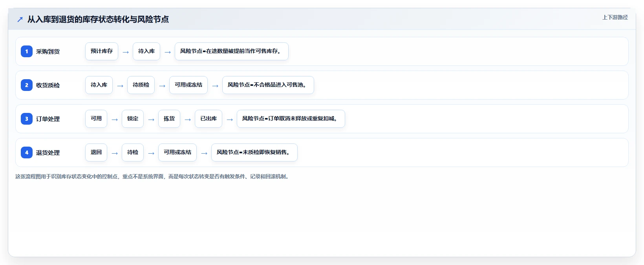Select the 待检 state chip
This screenshot has width=644, height=265.
(133, 152)
